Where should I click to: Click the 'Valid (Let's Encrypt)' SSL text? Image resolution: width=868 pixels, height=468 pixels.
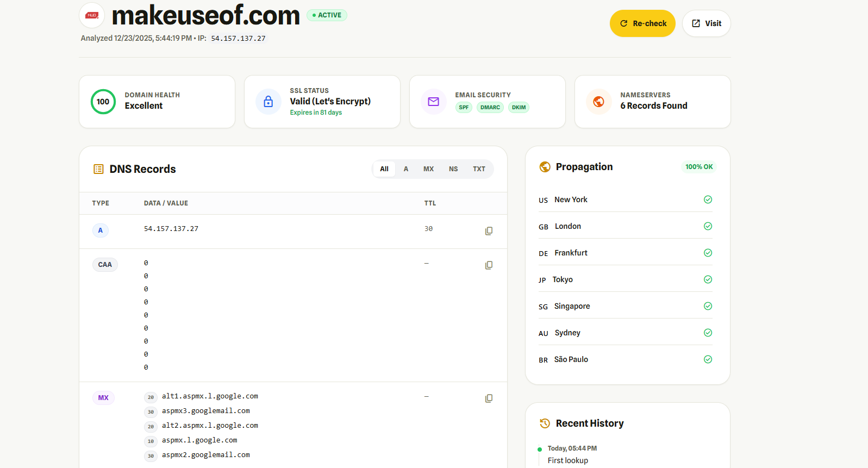click(330, 101)
